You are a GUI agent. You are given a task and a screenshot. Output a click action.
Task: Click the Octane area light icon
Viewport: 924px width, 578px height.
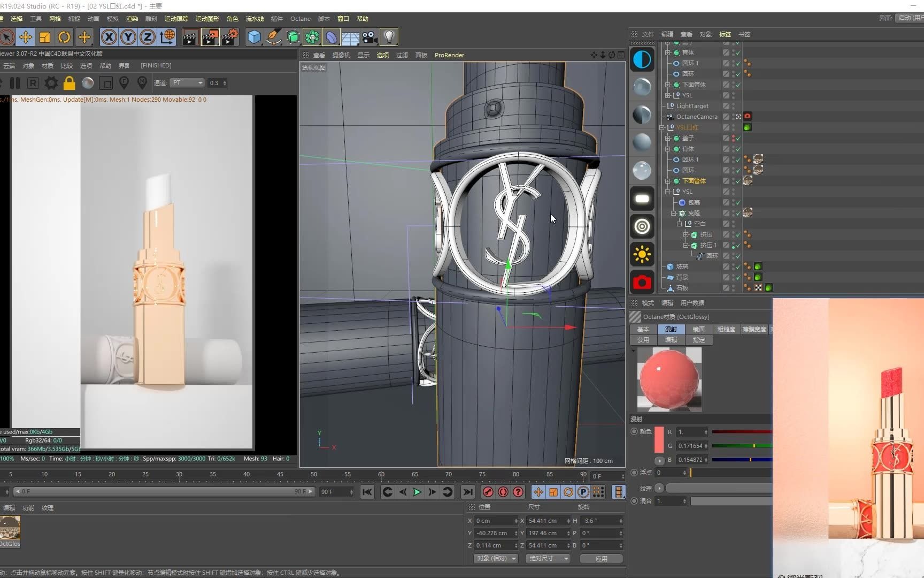pyautogui.click(x=642, y=199)
